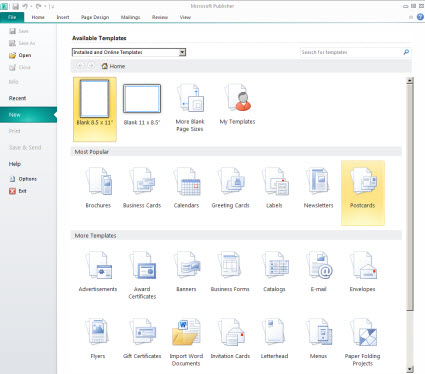Viewport: 425px width, 374px height.
Task: Open the E-mail template category
Action: (x=319, y=266)
